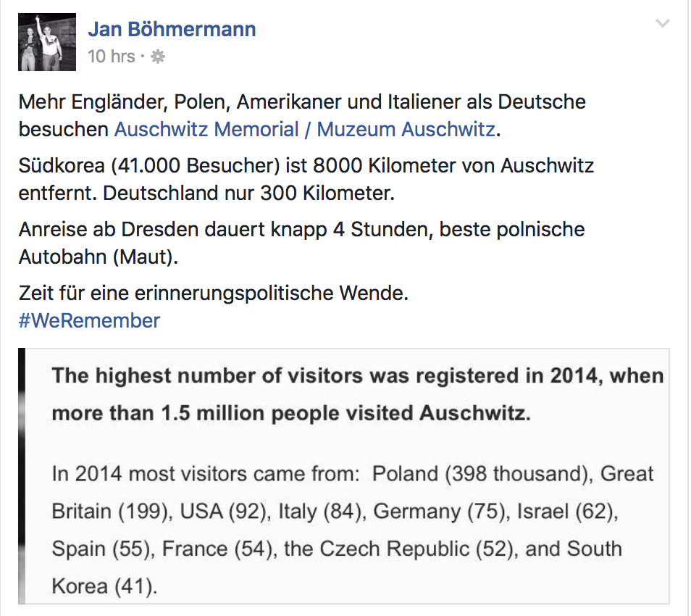This screenshot has height=616, width=691.
Task: Click the post privacy gear icon
Action: tap(158, 57)
